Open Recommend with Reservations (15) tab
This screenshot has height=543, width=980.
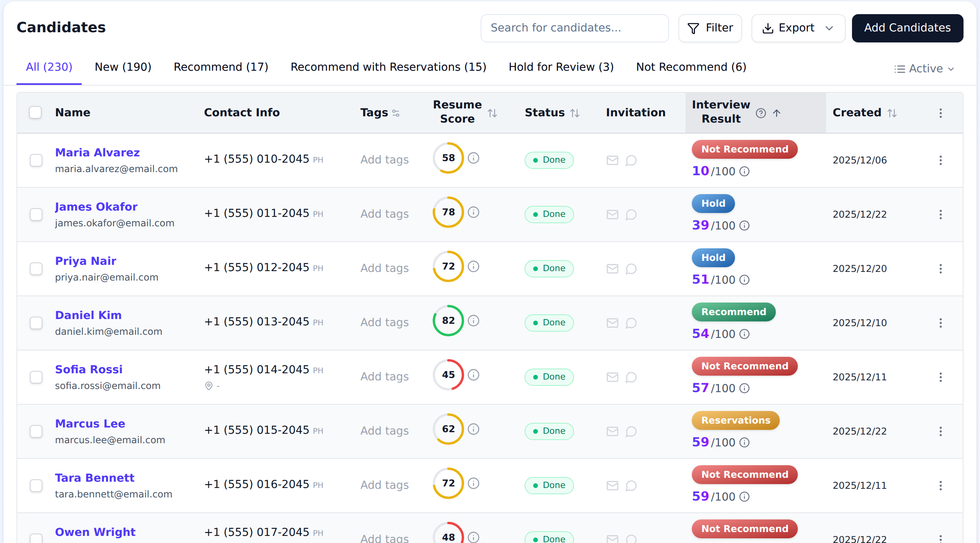coord(388,67)
